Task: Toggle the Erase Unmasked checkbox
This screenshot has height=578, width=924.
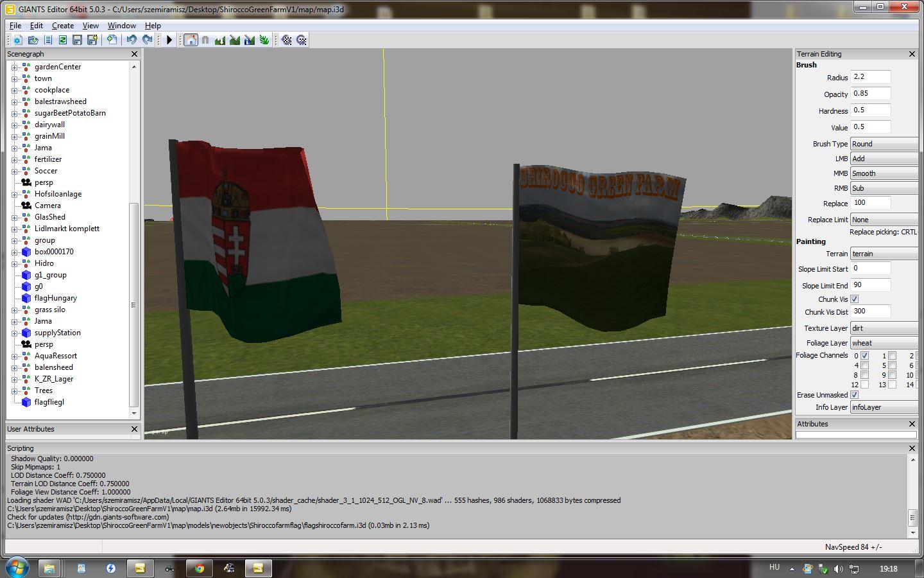Action: (854, 395)
